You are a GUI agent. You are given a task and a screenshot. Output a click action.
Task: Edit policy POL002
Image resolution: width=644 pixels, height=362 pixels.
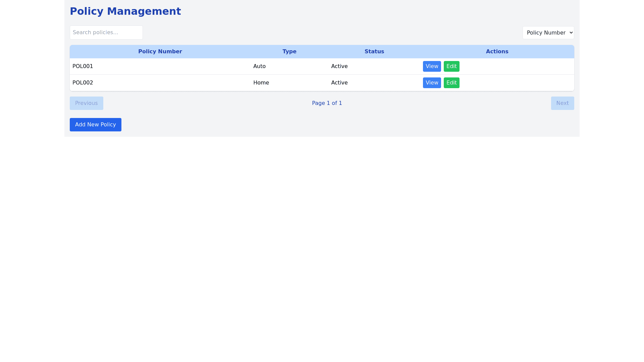pos(451,83)
